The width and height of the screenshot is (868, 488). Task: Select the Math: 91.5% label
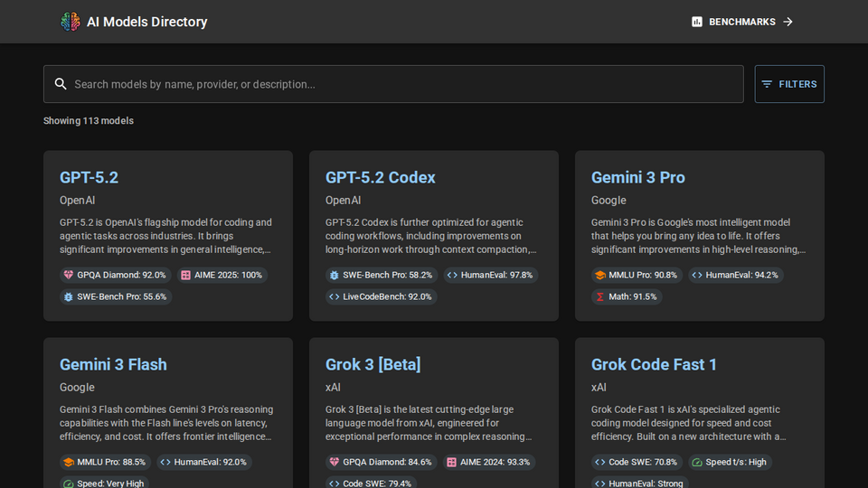633,296
